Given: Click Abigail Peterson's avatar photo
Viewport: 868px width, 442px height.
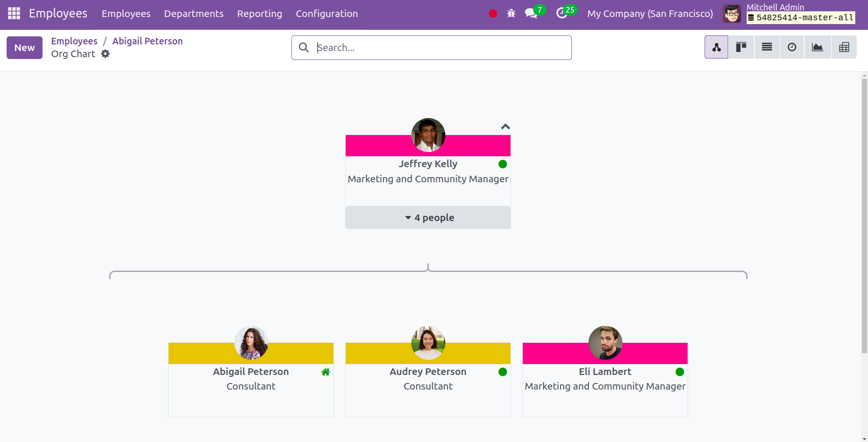Looking at the screenshot, I should click(x=251, y=343).
